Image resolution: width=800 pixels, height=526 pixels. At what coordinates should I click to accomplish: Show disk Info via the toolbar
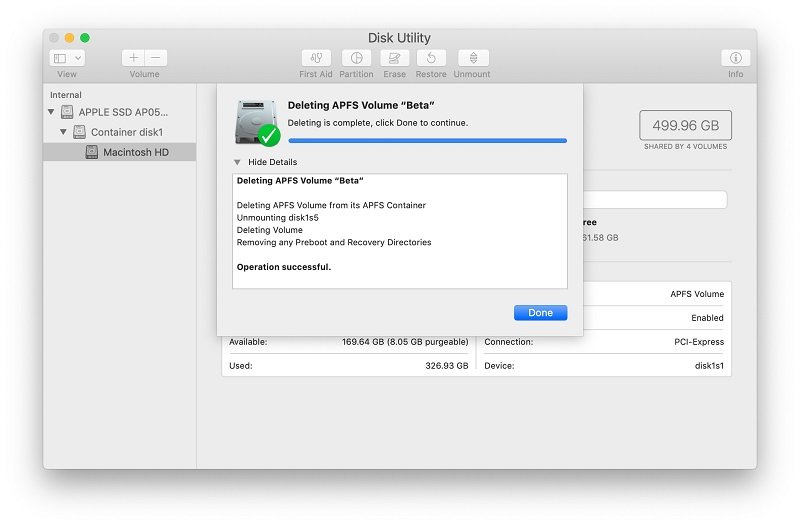point(735,58)
